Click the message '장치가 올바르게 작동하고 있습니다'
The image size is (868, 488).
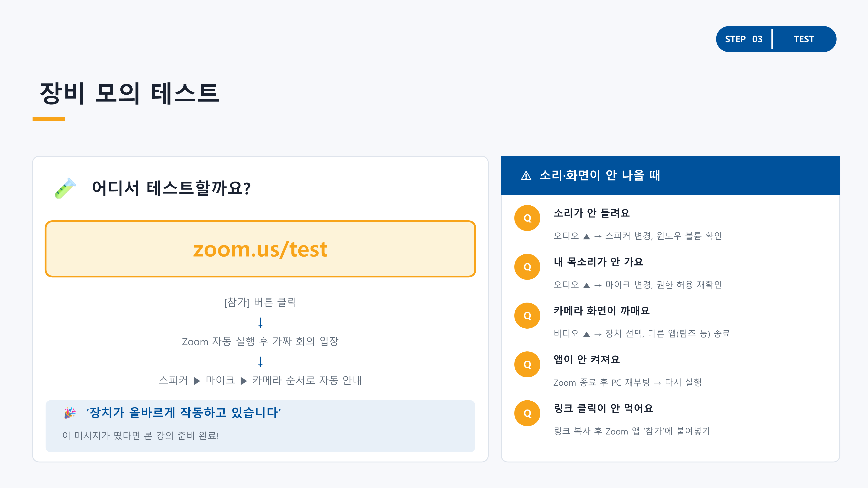(184, 413)
